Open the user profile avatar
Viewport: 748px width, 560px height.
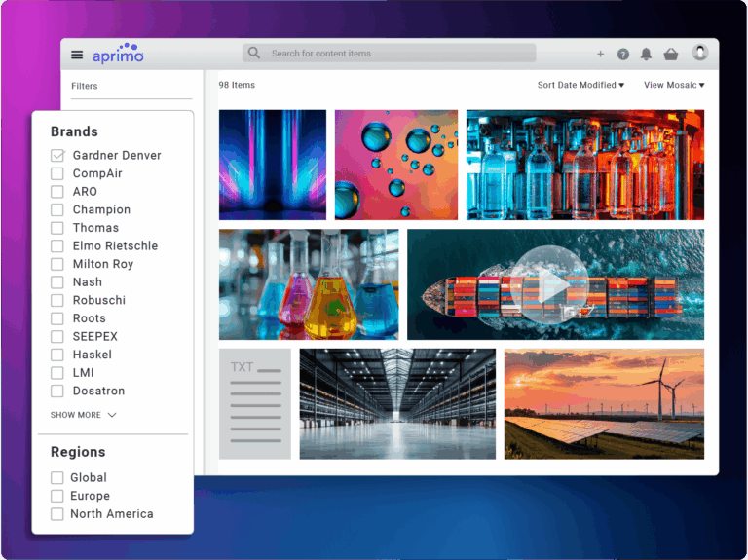coord(699,54)
